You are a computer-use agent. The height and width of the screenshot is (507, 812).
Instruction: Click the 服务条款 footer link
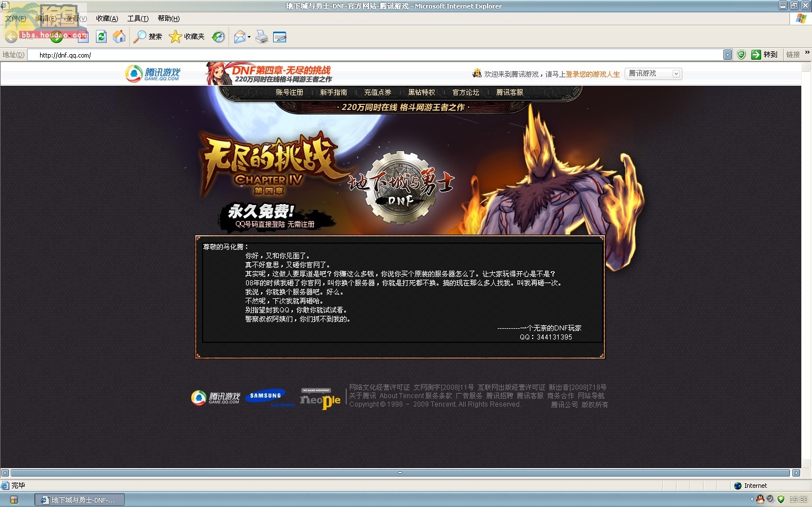pyautogui.click(x=439, y=396)
